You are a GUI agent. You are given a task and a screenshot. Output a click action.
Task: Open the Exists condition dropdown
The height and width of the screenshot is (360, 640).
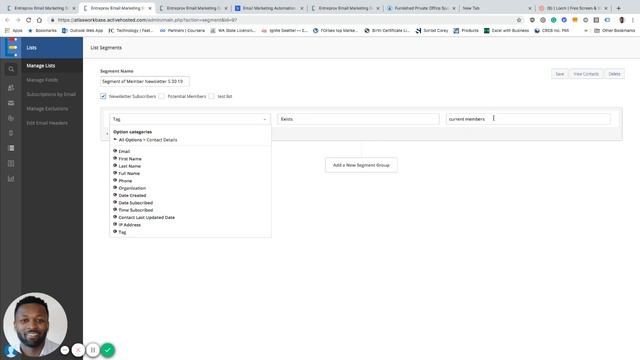[358, 119]
